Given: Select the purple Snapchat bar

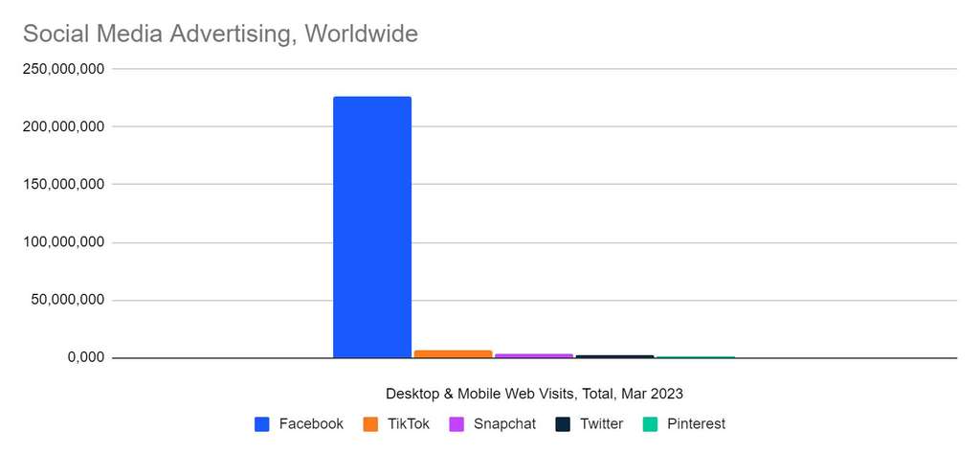Looking at the screenshot, I should pos(534,355).
